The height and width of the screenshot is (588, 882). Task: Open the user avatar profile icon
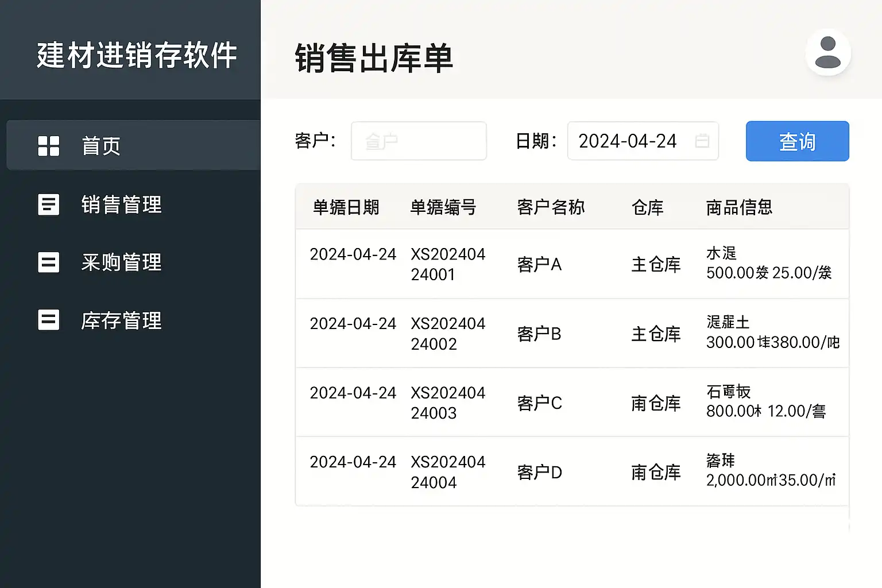(828, 52)
